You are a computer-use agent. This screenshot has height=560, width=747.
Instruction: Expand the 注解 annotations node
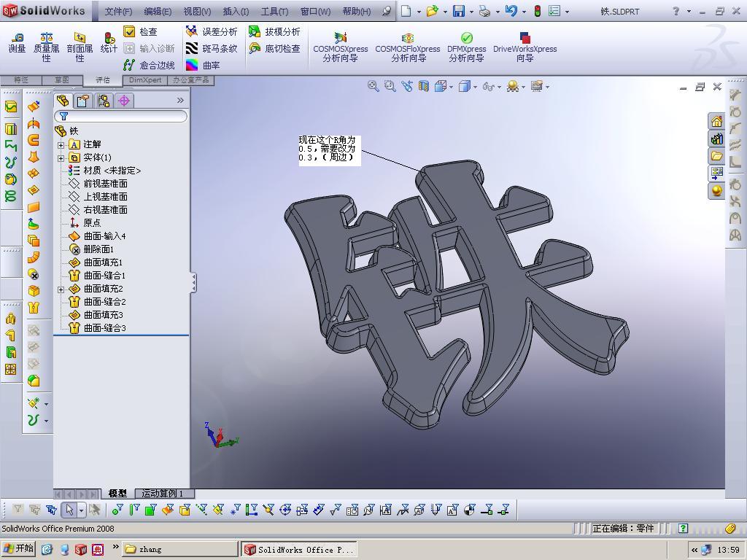[x=61, y=145]
